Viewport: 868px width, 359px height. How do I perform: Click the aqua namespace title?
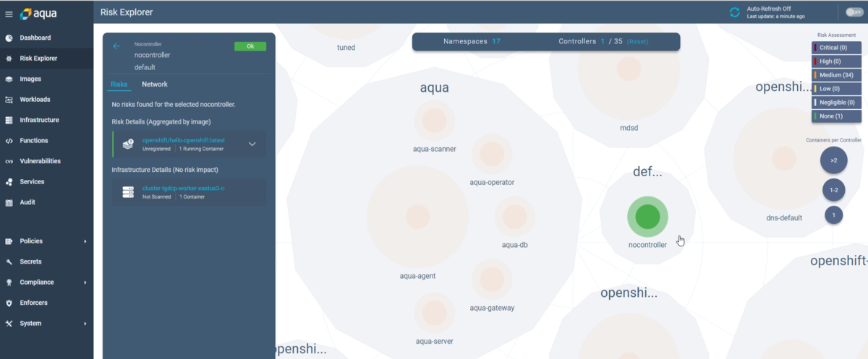[x=435, y=88]
